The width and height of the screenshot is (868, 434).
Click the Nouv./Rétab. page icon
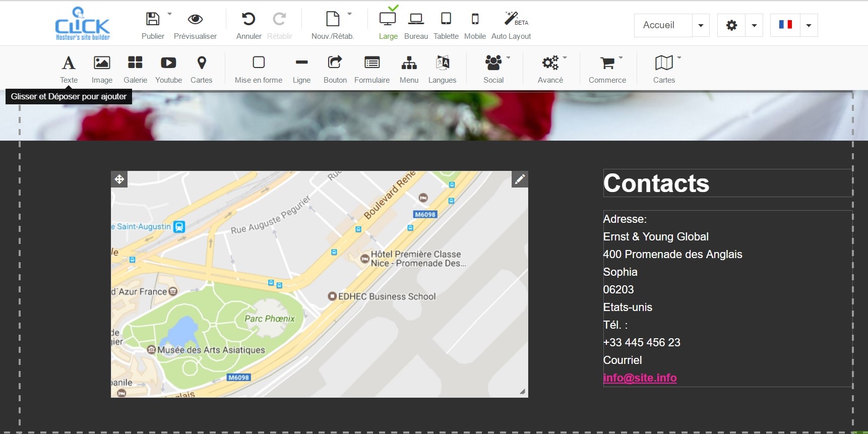click(333, 19)
